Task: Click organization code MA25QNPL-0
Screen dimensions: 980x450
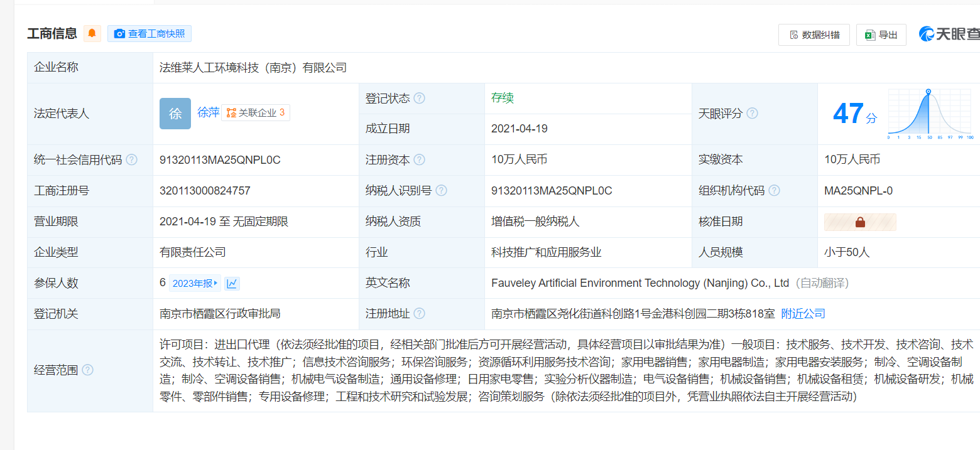Action: click(x=858, y=191)
